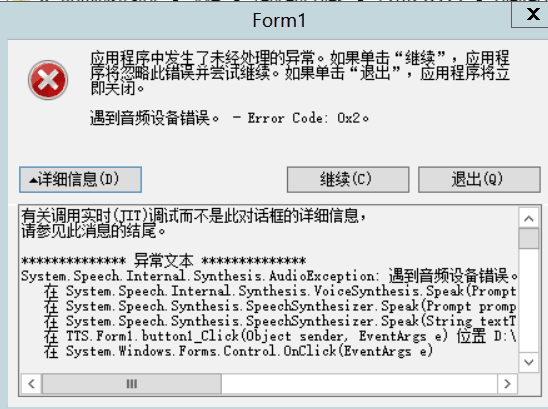Click the vertical scrollbar thumb
The image size is (548, 409).
(x=529, y=238)
